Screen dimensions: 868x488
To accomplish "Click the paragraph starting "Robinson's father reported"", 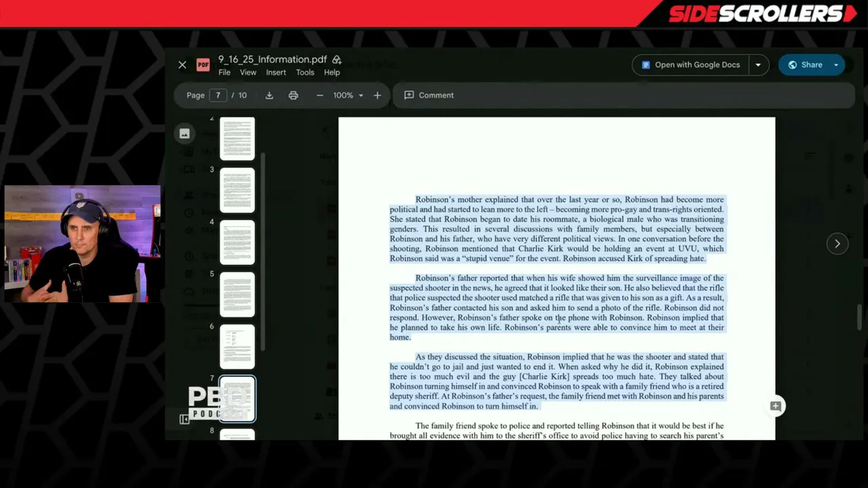I will (x=557, y=308).
